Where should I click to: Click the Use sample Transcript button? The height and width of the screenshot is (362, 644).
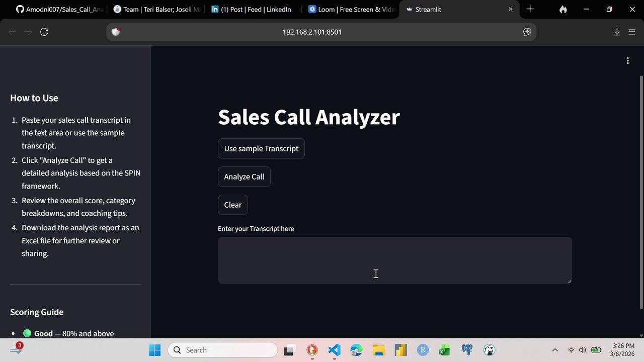click(261, 148)
